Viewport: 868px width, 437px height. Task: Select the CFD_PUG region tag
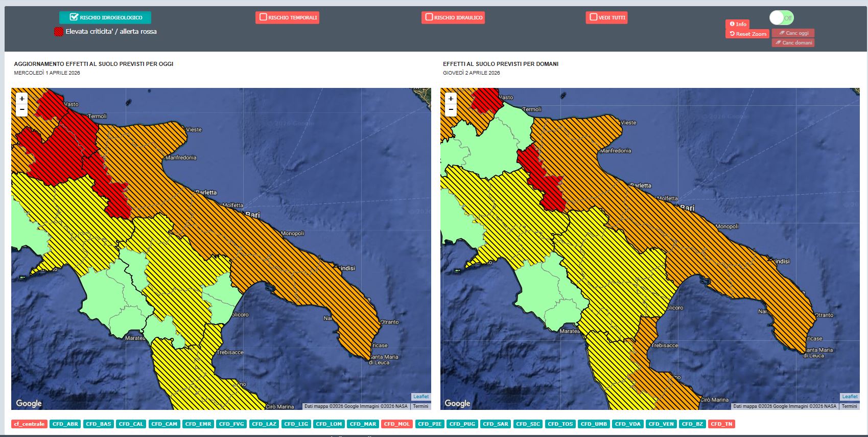point(462,424)
